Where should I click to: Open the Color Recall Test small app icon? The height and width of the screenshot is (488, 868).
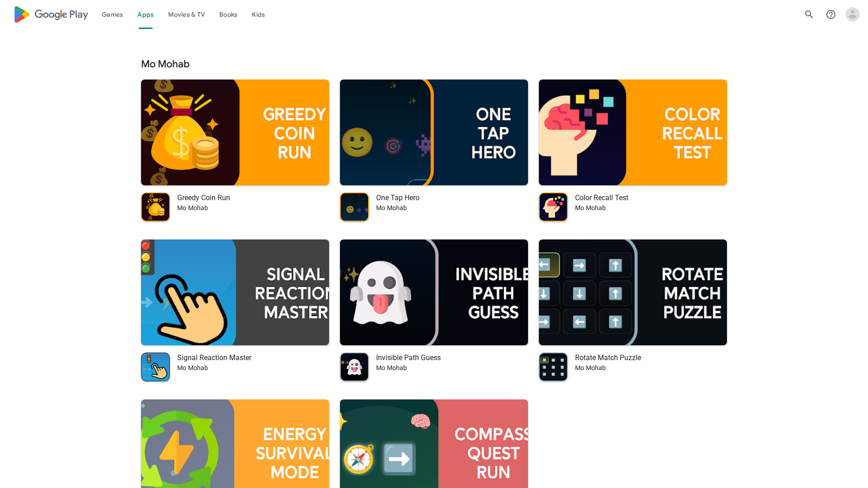[x=553, y=207]
